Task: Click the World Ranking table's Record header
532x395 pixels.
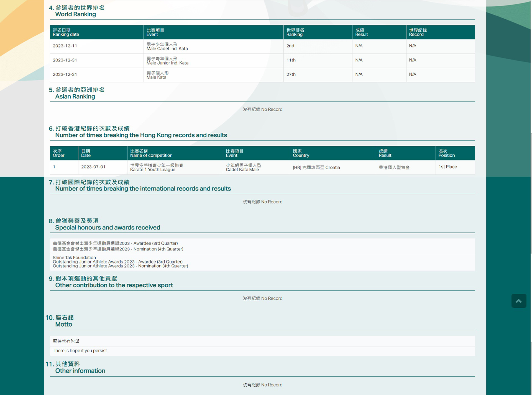Action: click(x=418, y=32)
